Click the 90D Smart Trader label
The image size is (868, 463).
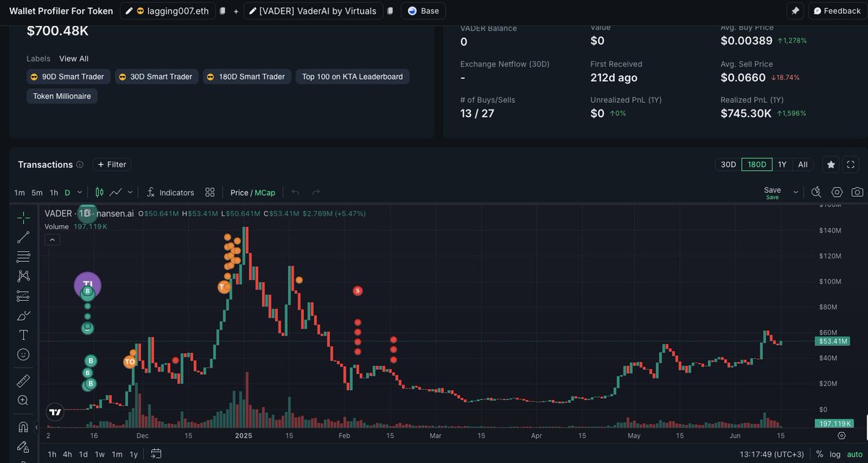coord(68,77)
